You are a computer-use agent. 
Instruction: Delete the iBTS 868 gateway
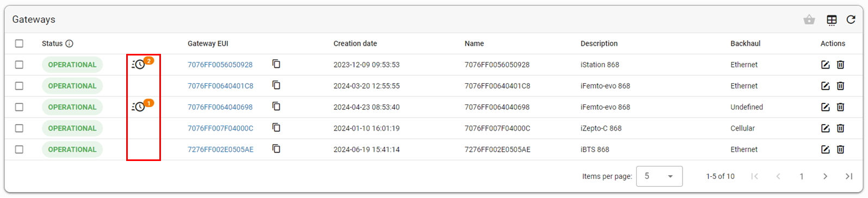[840, 150]
